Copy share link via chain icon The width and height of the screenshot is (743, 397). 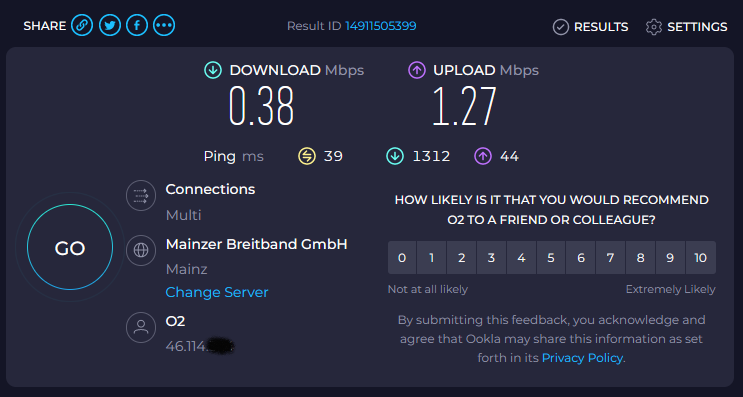(x=82, y=26)
